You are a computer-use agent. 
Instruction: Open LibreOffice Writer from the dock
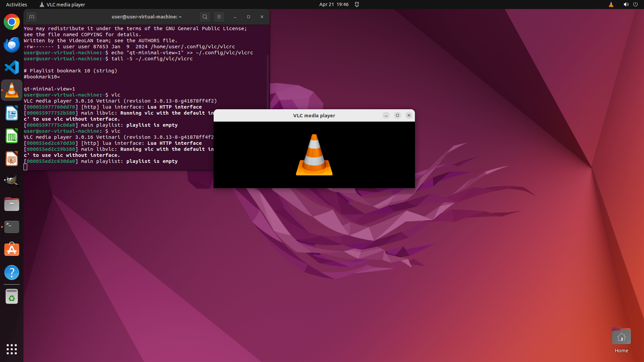pyautogui.click(x=12, y=113)
